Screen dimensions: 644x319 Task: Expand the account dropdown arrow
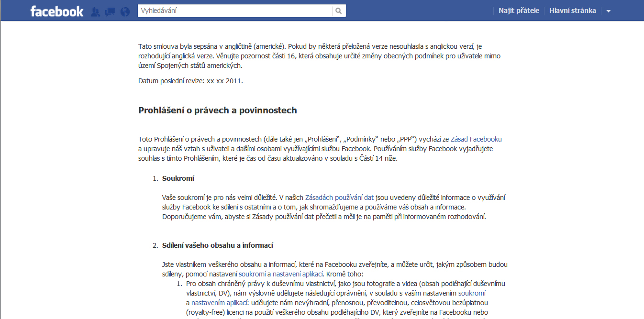point(608,11)
